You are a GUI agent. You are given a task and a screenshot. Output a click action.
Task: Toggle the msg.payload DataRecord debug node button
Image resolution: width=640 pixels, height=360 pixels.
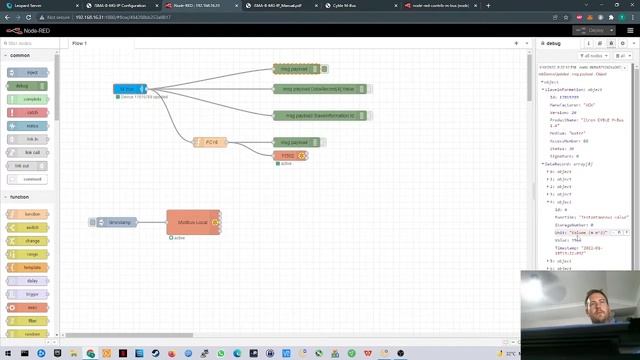click(x=369, y=89)
